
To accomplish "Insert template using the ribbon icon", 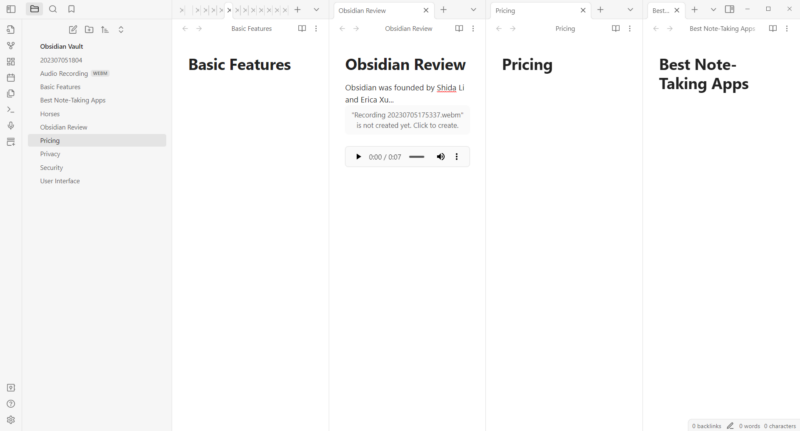I will pyautogui.click(x=11, y=93).
